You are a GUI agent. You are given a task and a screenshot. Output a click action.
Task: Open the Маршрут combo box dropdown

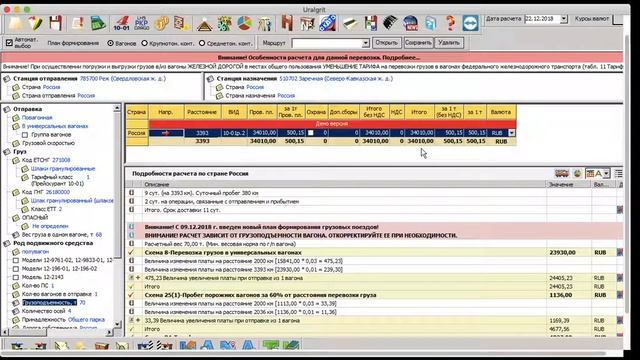365,43
